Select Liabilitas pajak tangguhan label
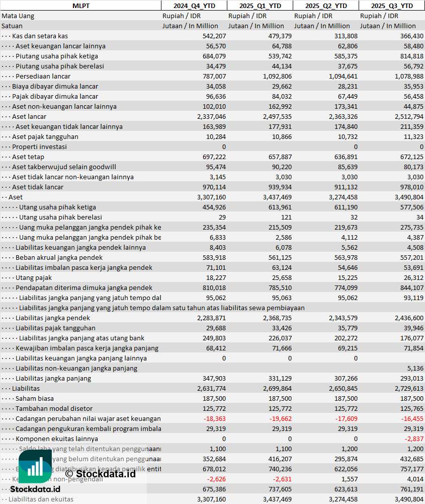This screenshot has height=504, width=425. point(55,328)
